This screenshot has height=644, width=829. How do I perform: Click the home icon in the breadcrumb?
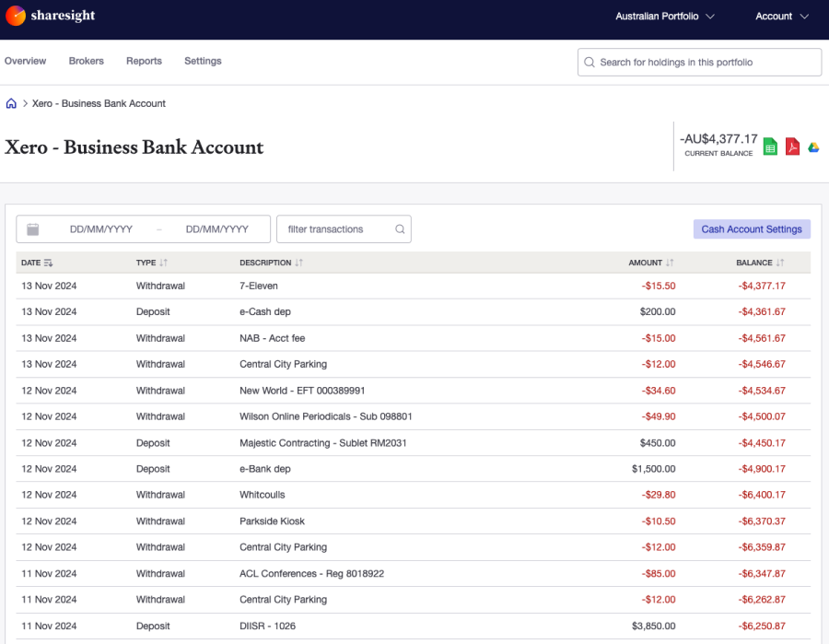click(10, 103)
